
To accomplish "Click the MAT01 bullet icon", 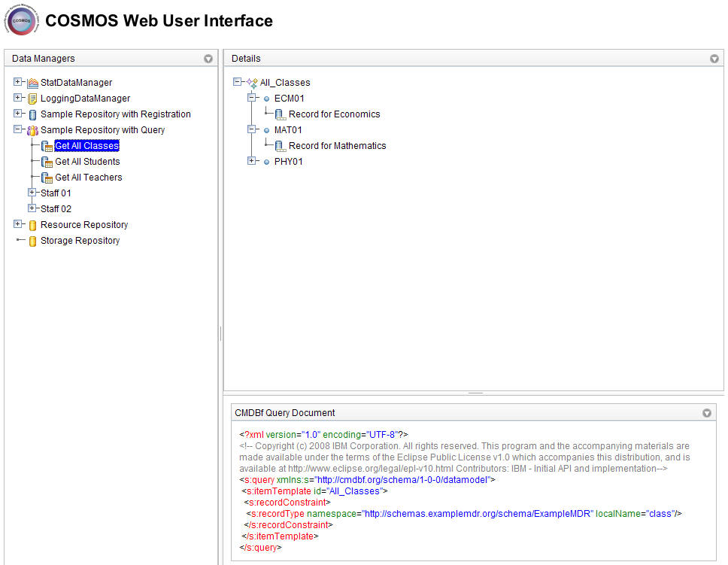I will (266, 131).
